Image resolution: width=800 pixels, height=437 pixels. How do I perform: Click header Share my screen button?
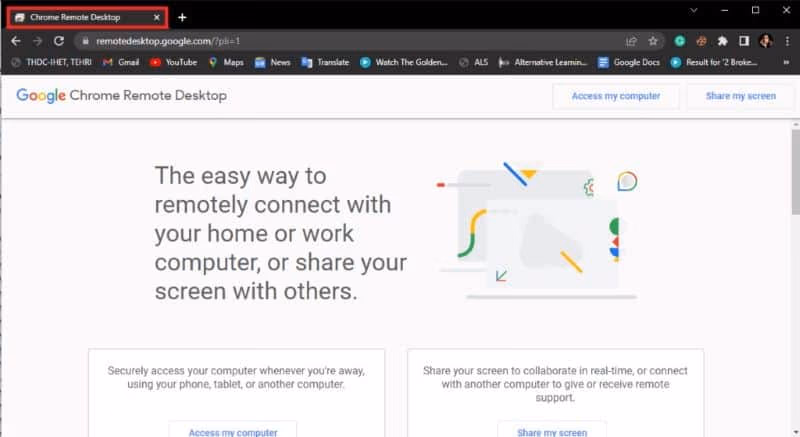pyautogui.click(x=741, y=96)
